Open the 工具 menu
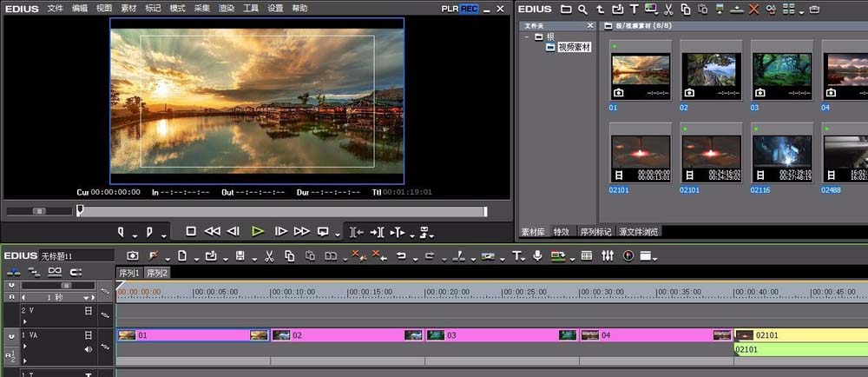Screen dimensions: 868x377 tap(251, 9)
